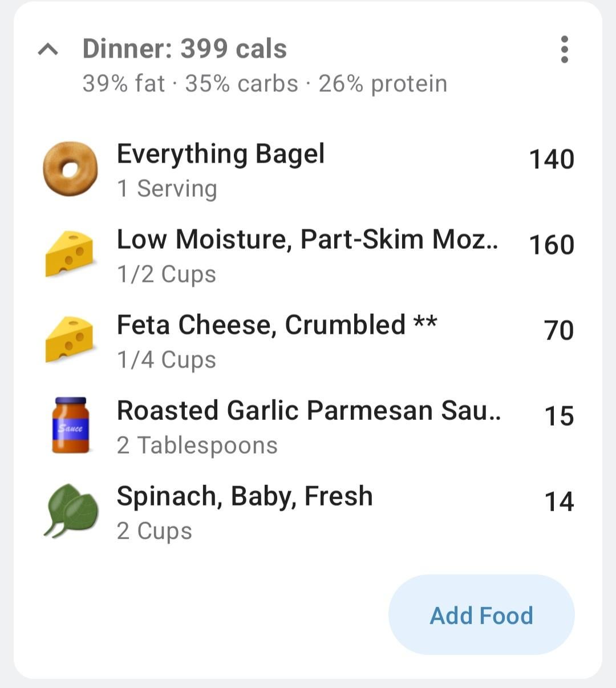This screenshot has width=616, height=688.
Task: Tap the bagel food icon
Action: click(70, 169)
